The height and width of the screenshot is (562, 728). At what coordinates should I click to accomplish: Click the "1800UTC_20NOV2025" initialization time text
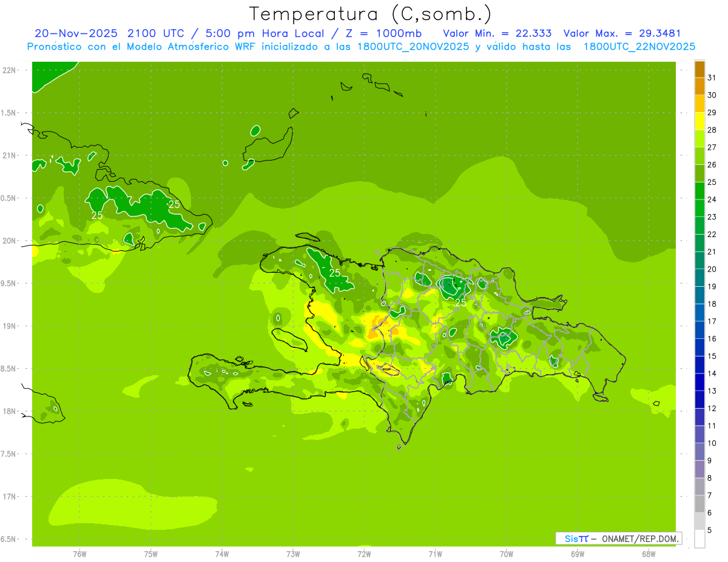(414, 47)
